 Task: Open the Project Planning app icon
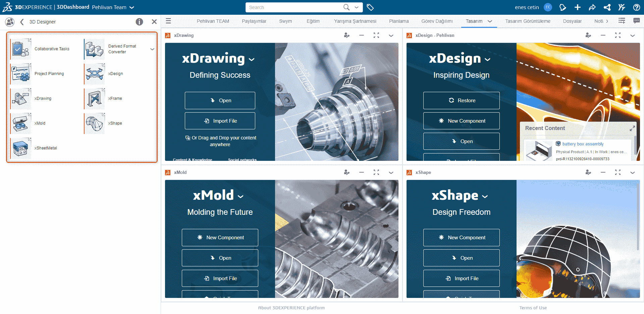[x=21, y=74]
